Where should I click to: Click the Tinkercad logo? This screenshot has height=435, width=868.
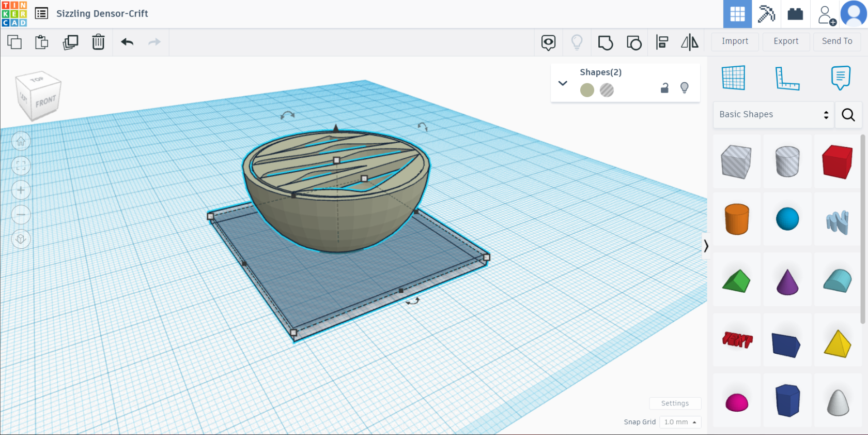coord(14,14)
